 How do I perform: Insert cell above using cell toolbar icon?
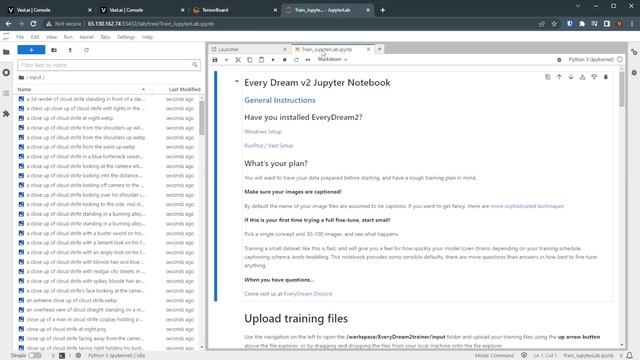point(582,77)
